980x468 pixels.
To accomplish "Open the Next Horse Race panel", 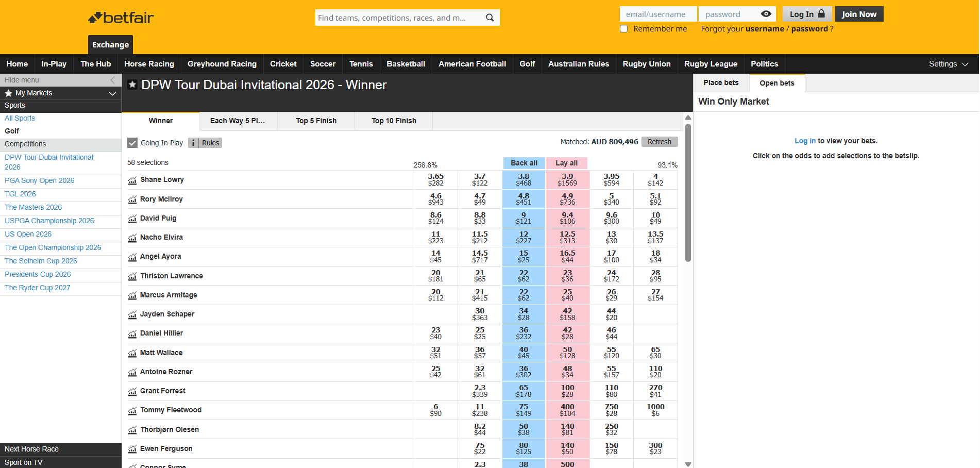I will pyautogui.click(x=61, y=449).
